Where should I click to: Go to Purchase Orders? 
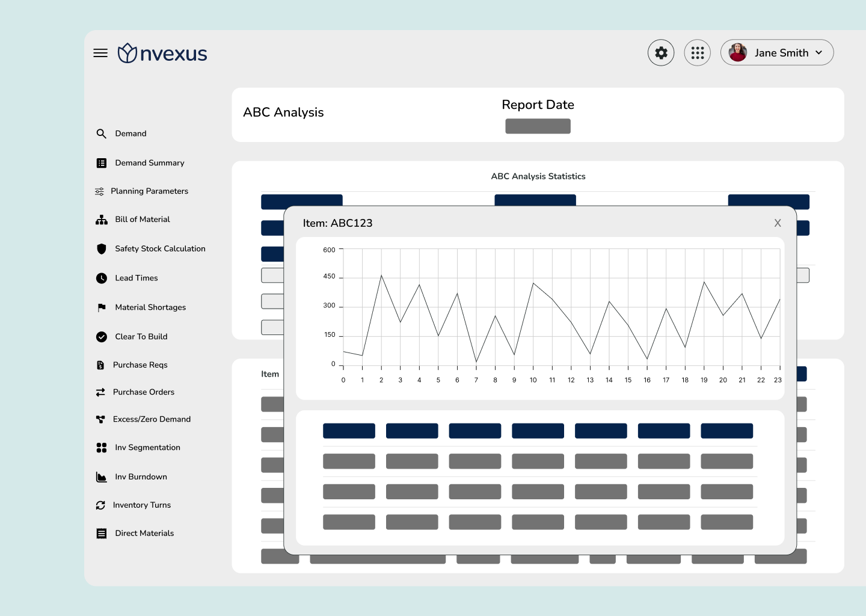point(144,392)
